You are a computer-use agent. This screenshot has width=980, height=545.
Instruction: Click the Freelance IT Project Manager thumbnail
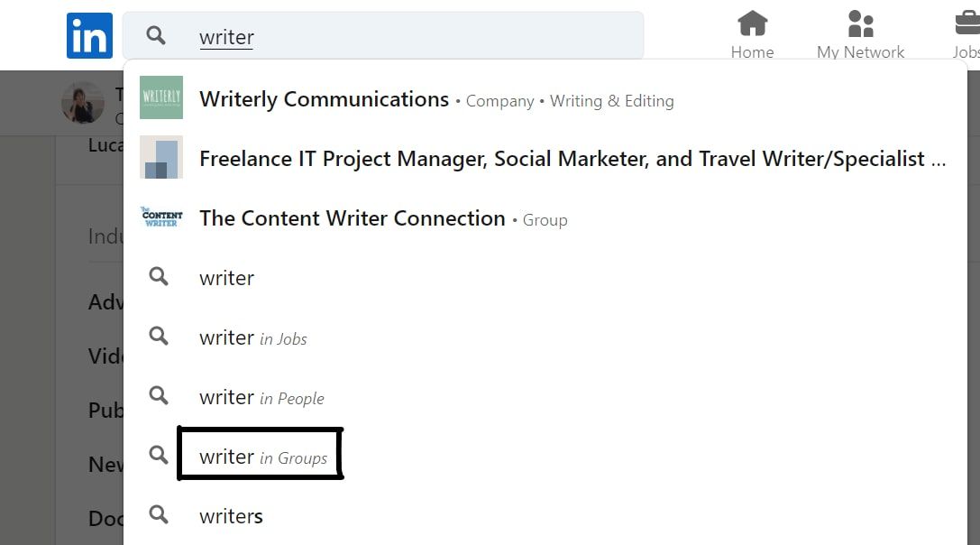[161, 157]
